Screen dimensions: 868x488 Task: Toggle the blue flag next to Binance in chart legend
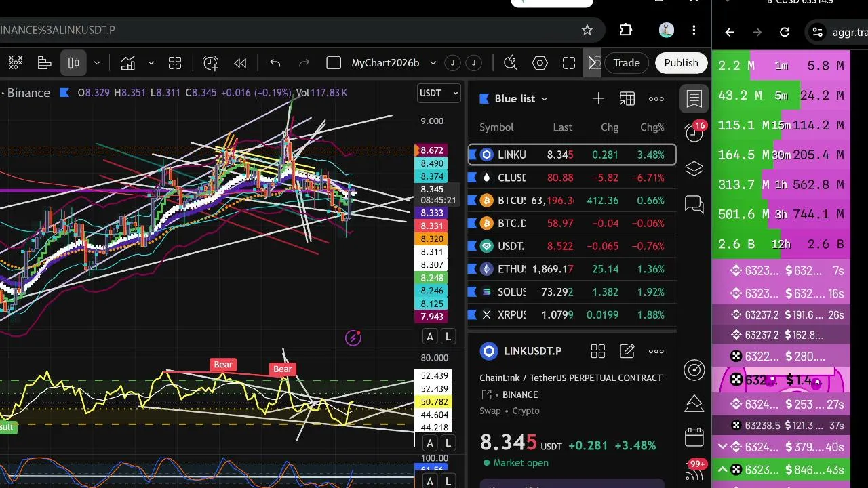tap(65, 92)
